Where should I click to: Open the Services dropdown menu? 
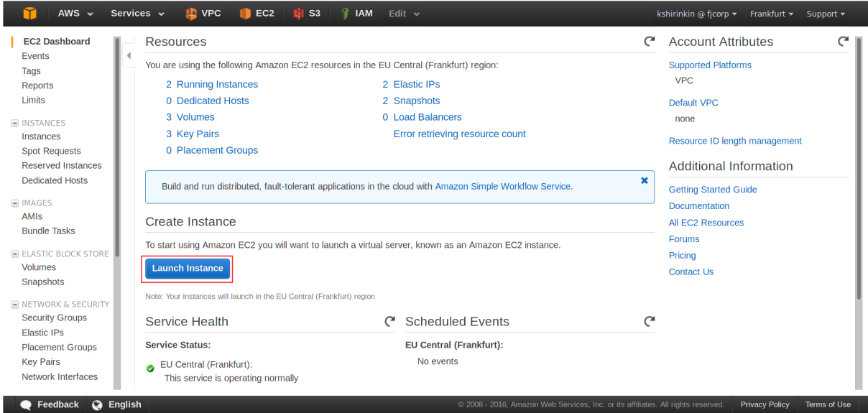pyautogui.click(x=137, y=14)
